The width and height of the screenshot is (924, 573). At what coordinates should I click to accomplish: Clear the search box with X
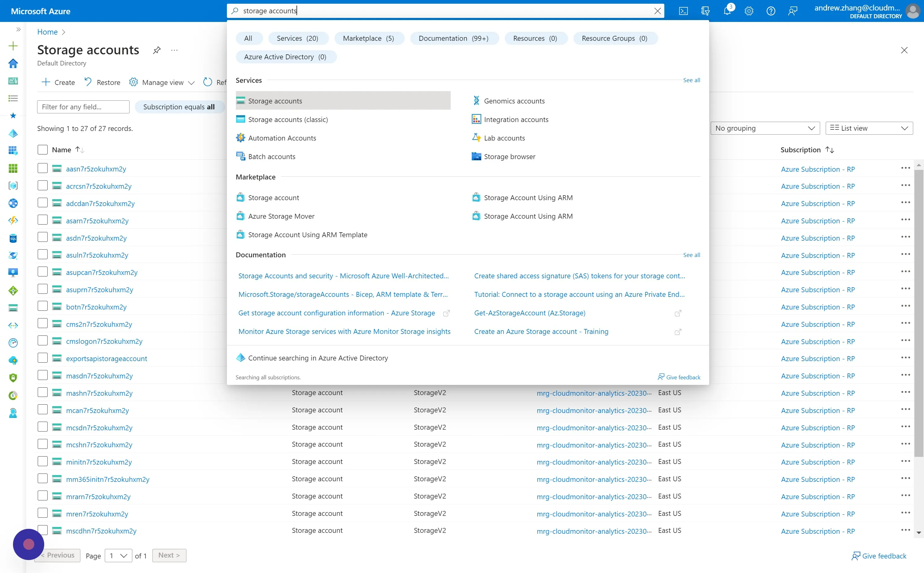click(658, 11)
